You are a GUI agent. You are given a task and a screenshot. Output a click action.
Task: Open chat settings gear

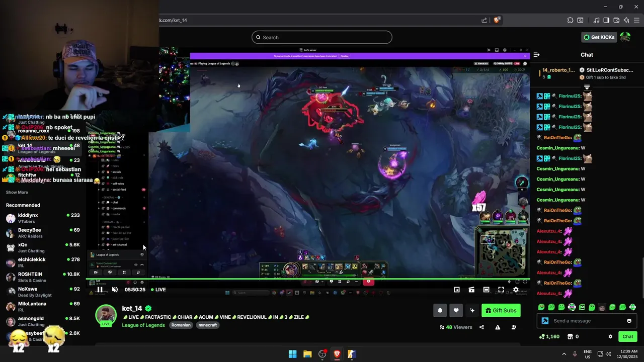(x=610, y=336)
